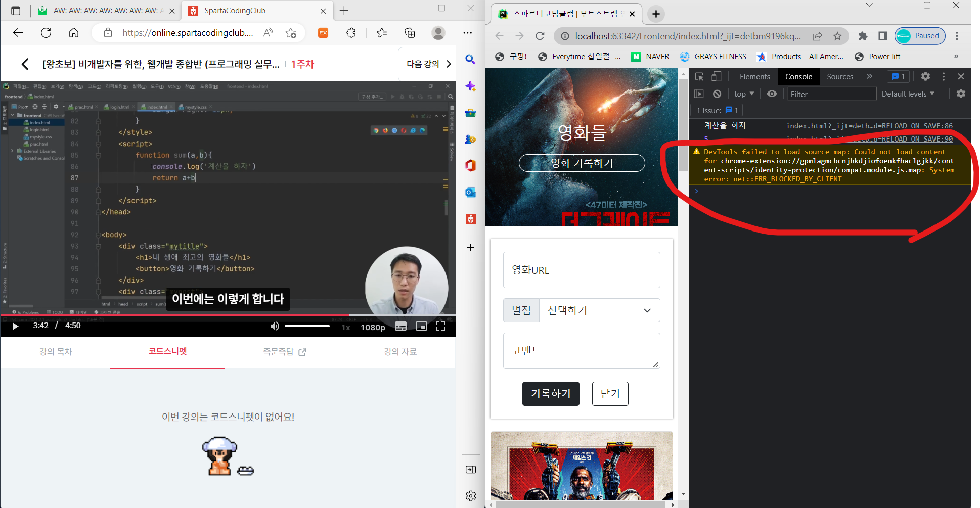Image resolution: width=980 pixels, height=508 pixels.
Task: Select the top JavaScript context dropdown
Action: pos(744,94)
